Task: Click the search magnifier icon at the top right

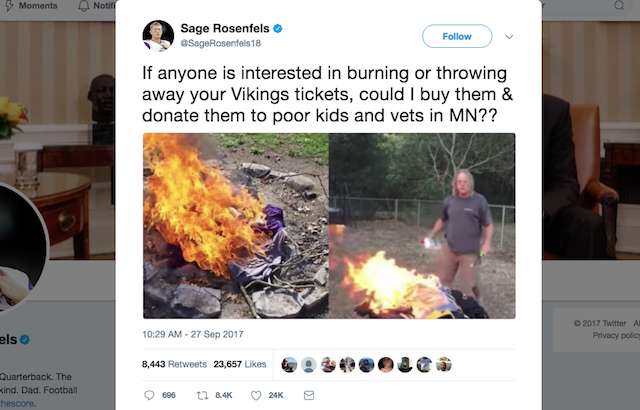Action: pyautogui.click(x=619, y=6)
